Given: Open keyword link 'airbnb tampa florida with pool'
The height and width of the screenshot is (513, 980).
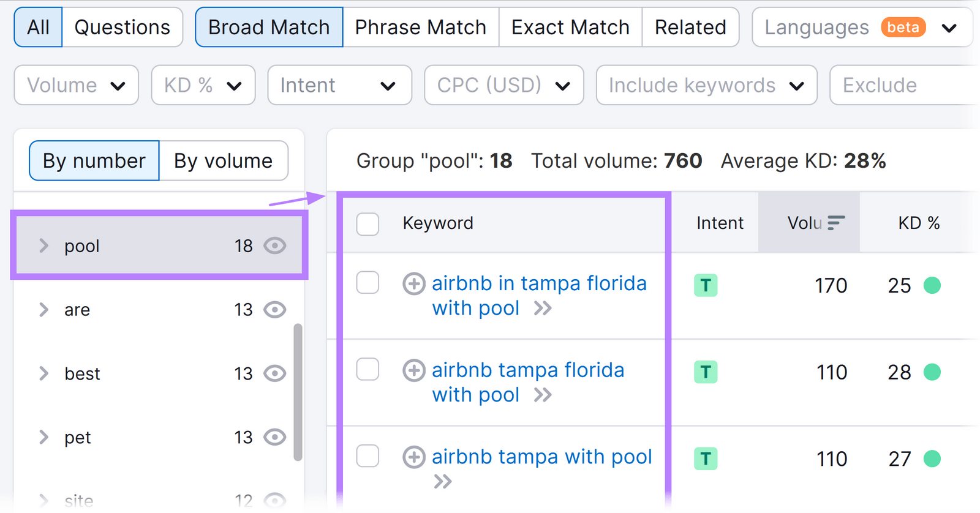Looking at the screenshot, I should click(x=528, y=383).
